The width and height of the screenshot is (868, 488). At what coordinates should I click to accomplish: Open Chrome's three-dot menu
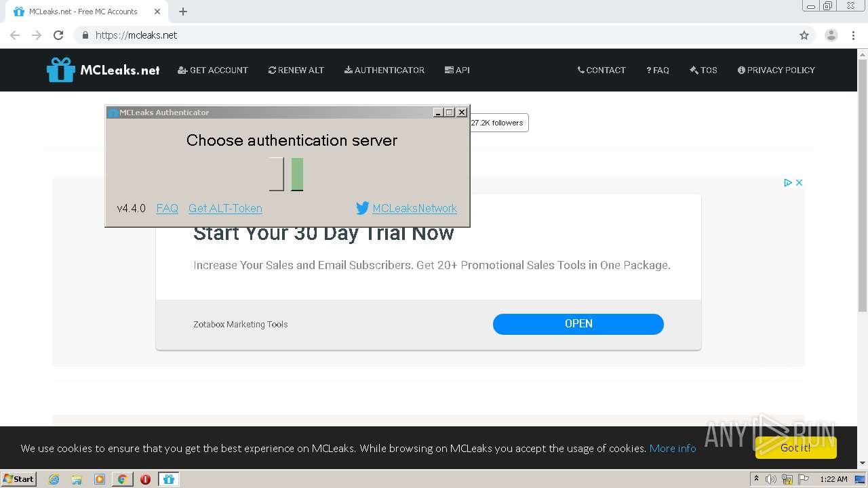pyautogui.click(x=854, y=35)
